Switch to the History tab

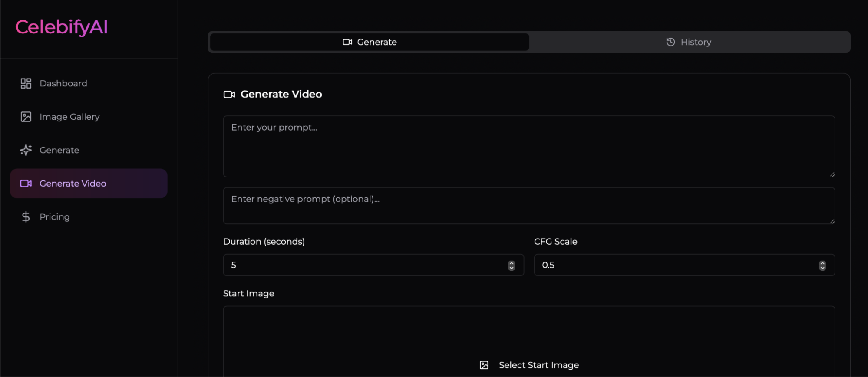689,42
